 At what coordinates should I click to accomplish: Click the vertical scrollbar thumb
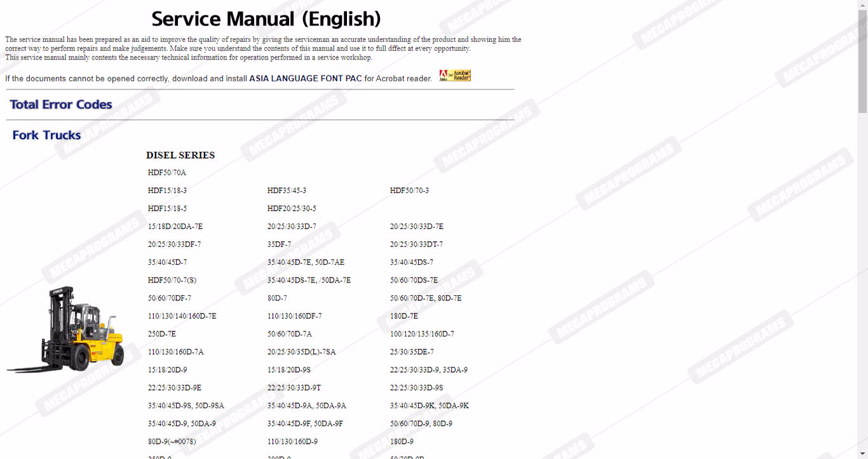862,60
